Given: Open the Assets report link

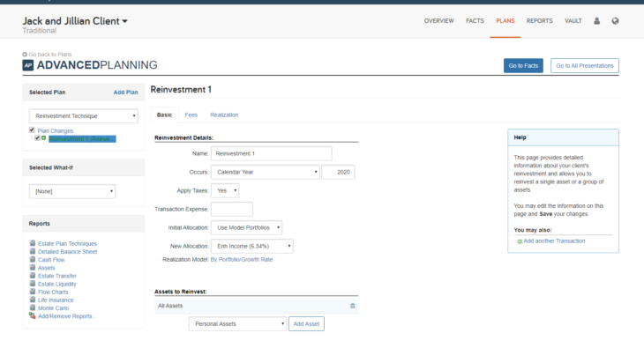Looking at the screenshot, I should click(x=47, y=268).
